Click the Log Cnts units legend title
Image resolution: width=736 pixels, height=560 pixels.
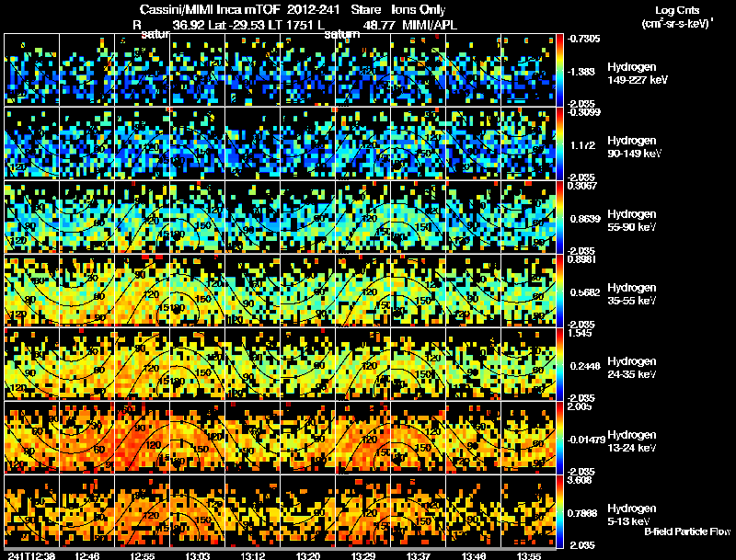pyautogui.click(x=677, y=17)
